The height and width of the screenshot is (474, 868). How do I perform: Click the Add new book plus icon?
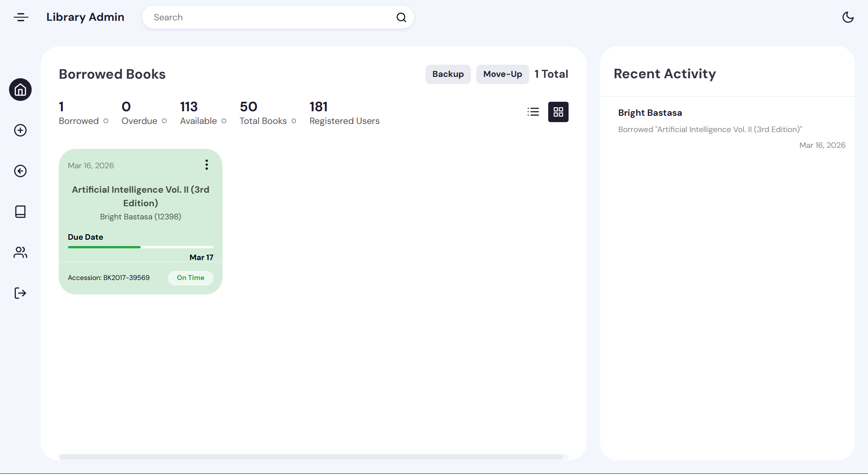click(x=20, y=130)
